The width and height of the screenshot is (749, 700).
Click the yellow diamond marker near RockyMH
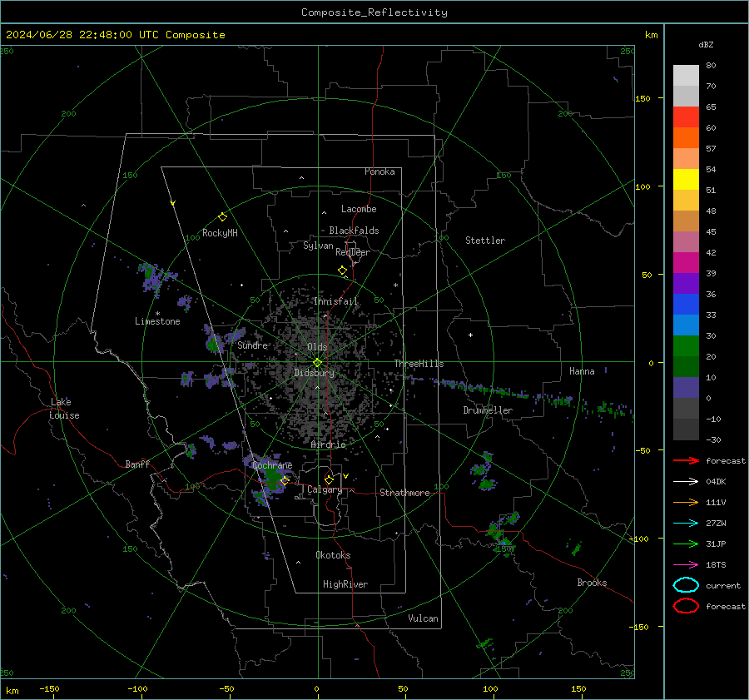coord(222,217)
